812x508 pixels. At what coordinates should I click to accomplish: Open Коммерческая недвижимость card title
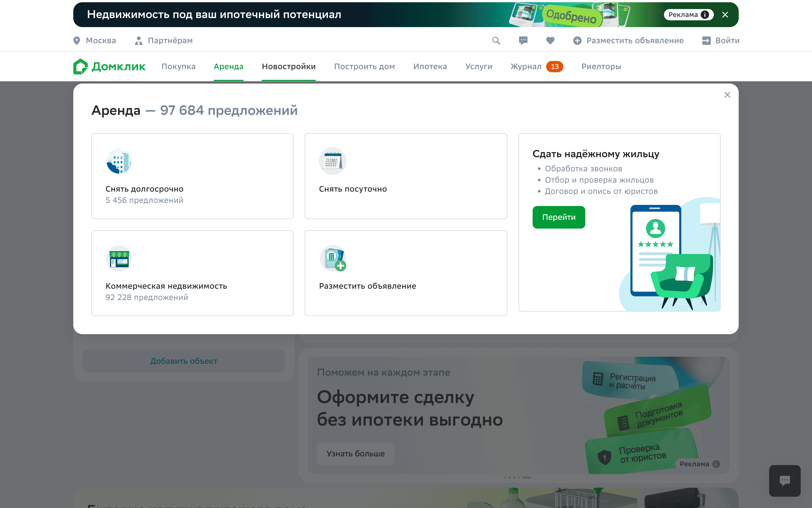pos(166,286)
